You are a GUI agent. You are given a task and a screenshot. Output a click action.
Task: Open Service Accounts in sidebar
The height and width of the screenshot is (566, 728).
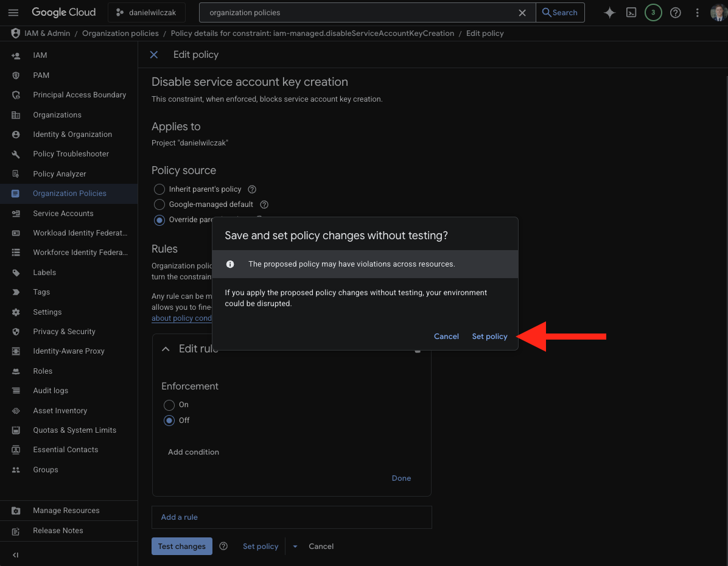click(x=63, y=214)
